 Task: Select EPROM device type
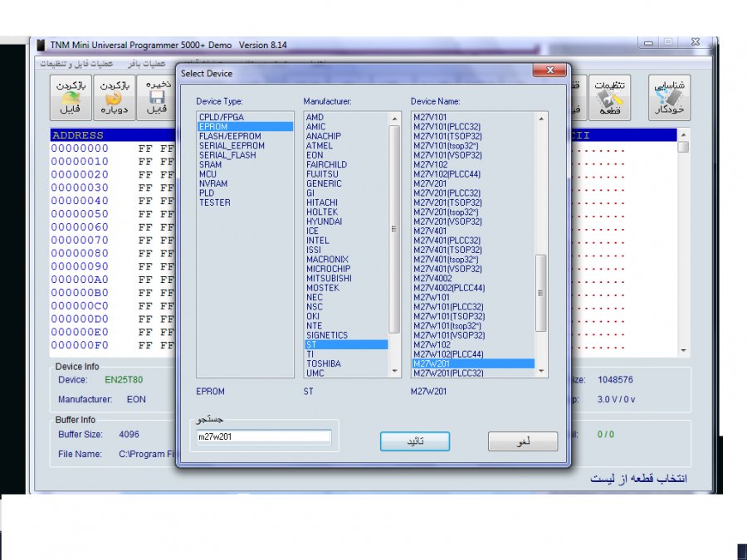click(245, 127)
